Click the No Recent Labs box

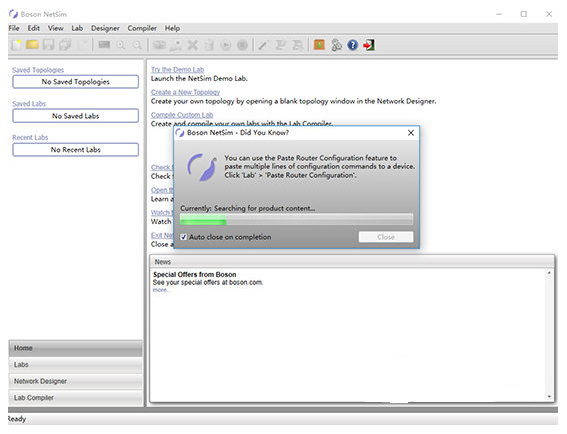click(76, 150)
